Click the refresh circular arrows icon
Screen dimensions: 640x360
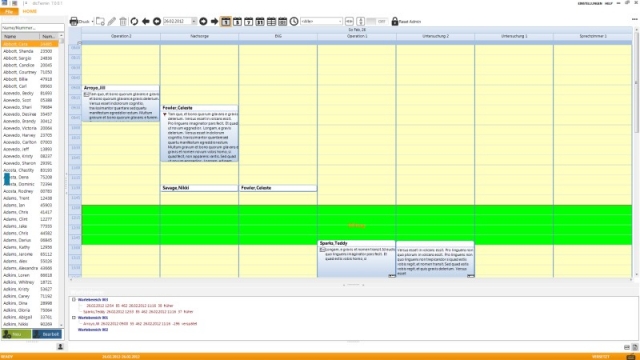pos(134,21)
